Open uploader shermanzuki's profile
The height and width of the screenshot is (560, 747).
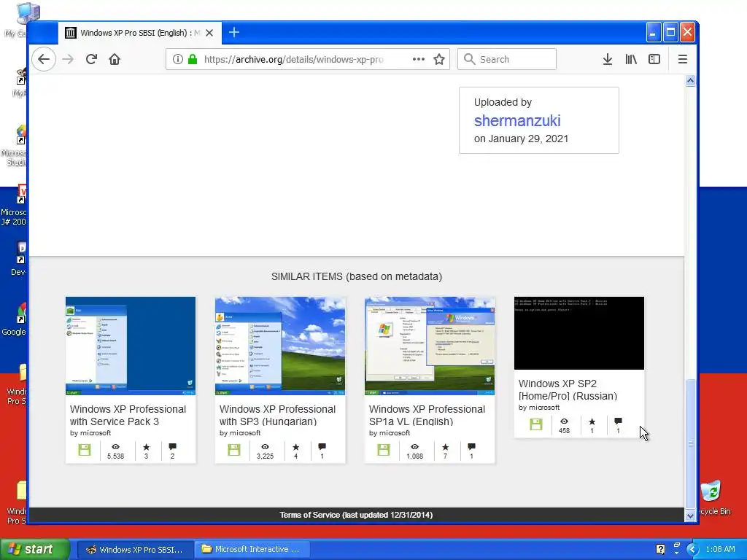click(x=517, y=120)
